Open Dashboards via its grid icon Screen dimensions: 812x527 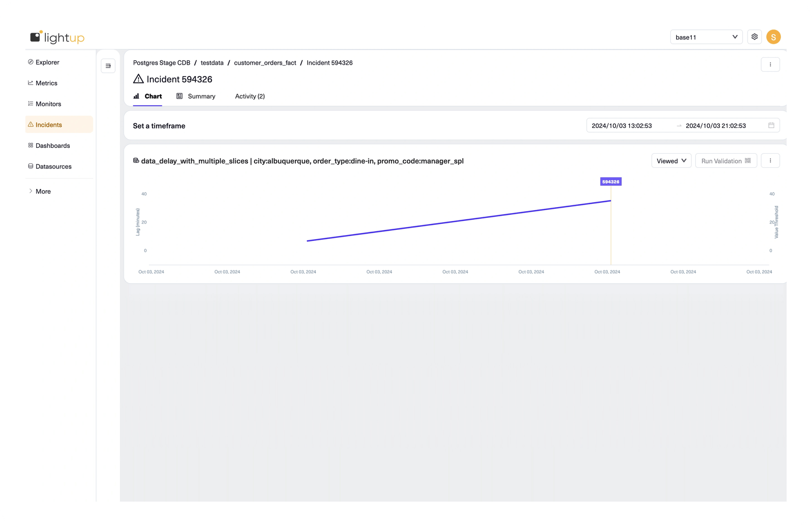[x=31, y=146]
